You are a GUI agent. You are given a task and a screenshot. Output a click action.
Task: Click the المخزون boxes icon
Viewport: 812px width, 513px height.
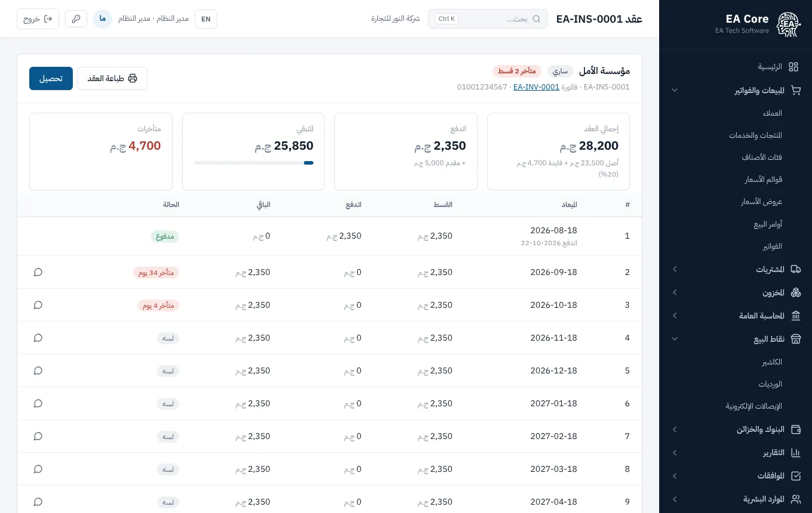(x=795, y=293)
